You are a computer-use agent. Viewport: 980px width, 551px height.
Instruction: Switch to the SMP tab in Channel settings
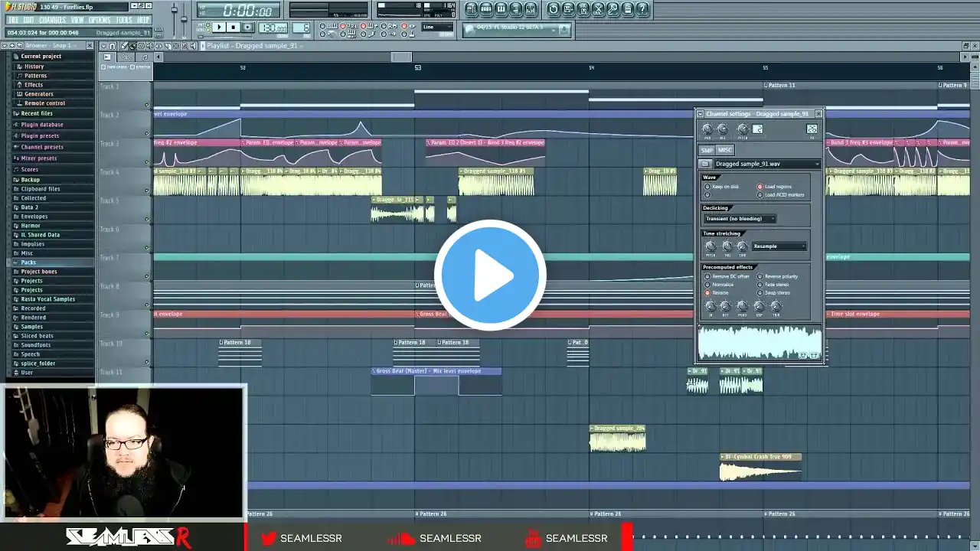click(x=707, y=150)
